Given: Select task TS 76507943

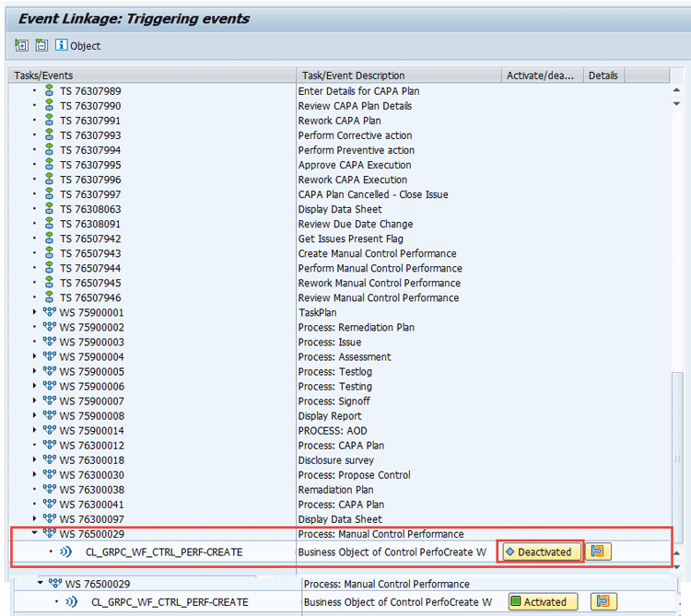Looking at the screenshot, I should (90, 253).
